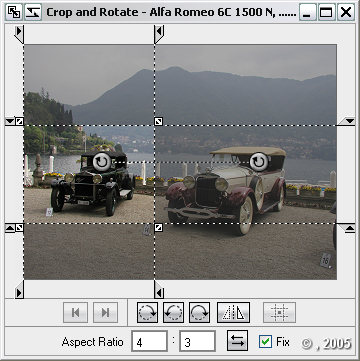Click the first clockwise rotate button
The width and height of the screenshot is (360, 361).
pyautogui.click(x=147, y=313)
